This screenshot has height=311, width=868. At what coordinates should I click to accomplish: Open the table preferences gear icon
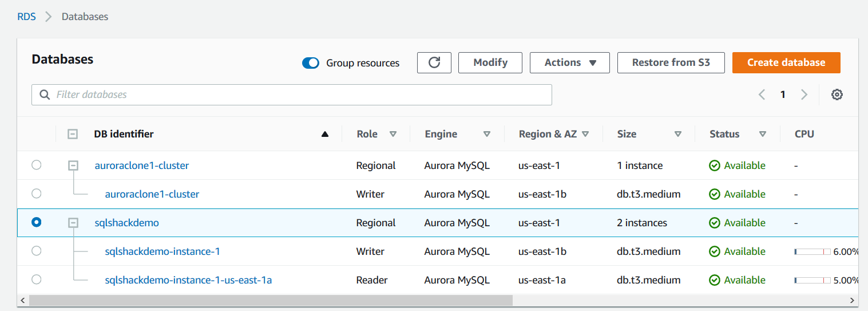[837, 95]
